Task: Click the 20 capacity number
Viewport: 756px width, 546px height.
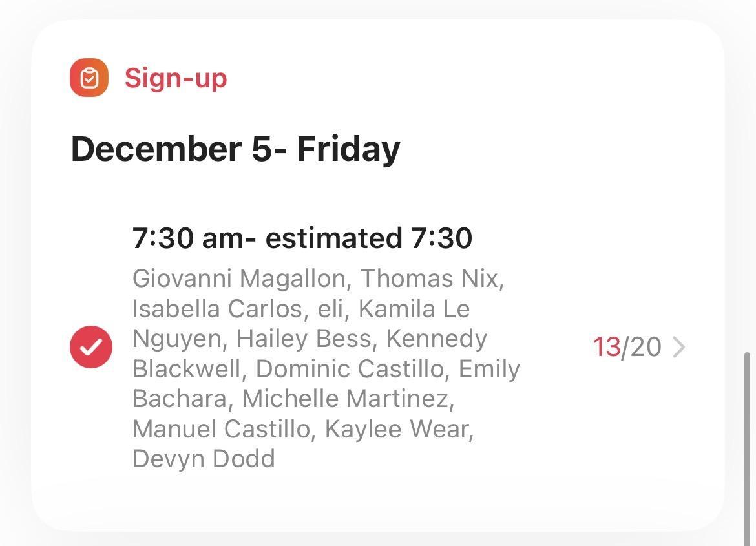Action: click(646, 348)
